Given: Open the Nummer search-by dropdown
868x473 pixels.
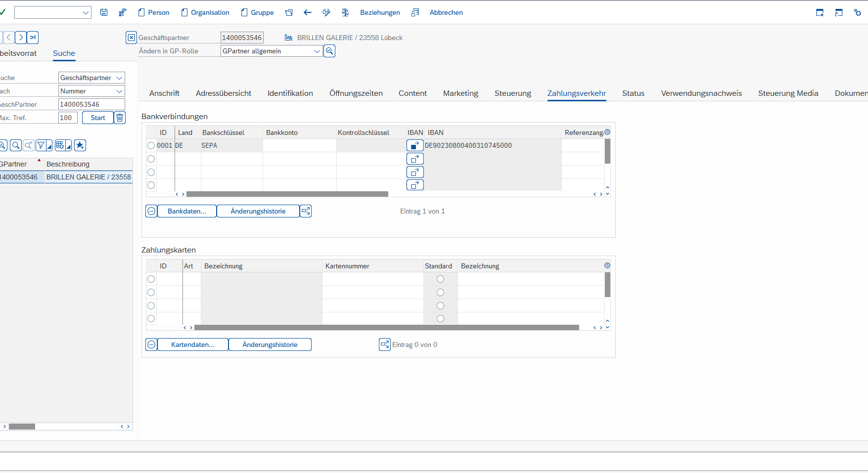Looking at the screenshot, I should 119,91.
